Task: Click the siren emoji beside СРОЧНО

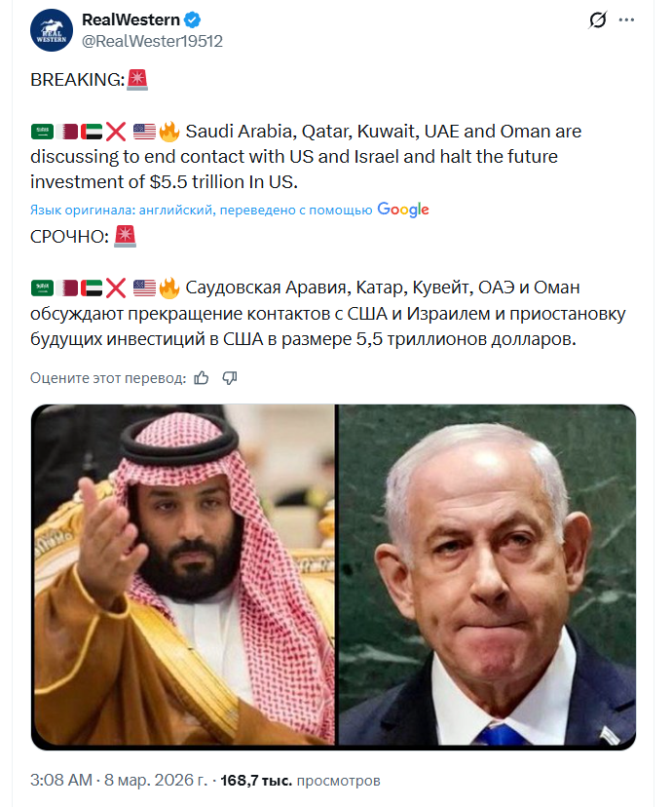Action: point(125,236)
